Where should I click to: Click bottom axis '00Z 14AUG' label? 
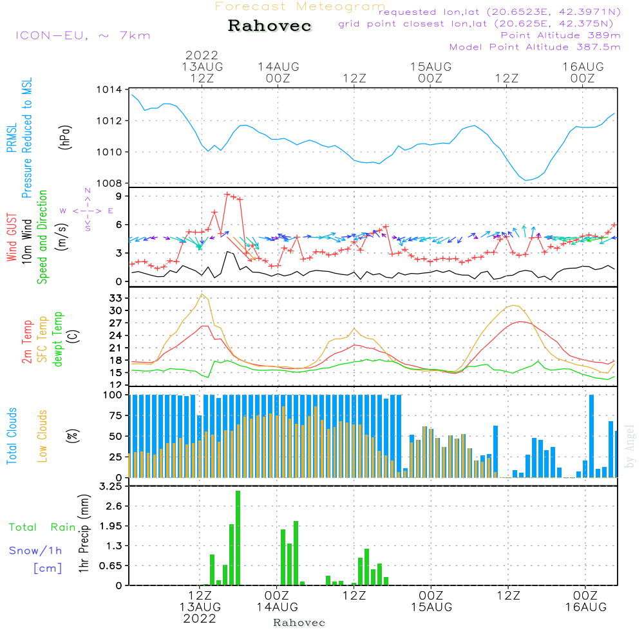click(277, 601)
